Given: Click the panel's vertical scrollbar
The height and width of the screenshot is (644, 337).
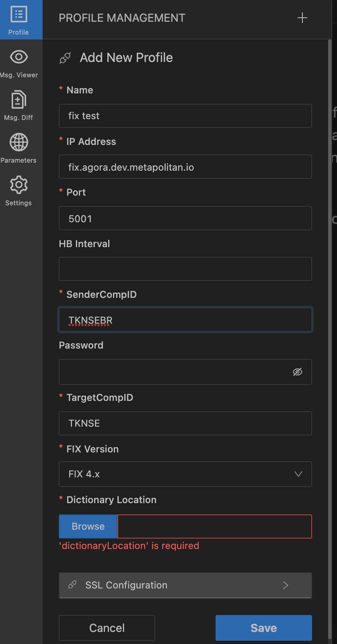Looking at the screenshot, I should (330, 322).
